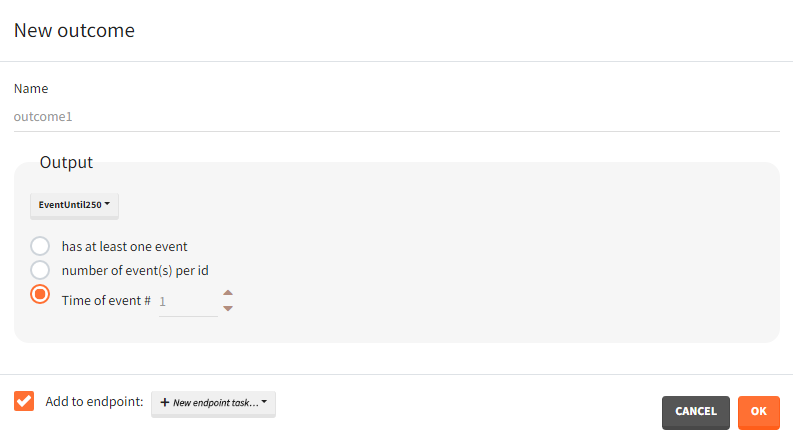Select the 'has at least one event' radio button
793x447 pixels.
pos(40,246)
